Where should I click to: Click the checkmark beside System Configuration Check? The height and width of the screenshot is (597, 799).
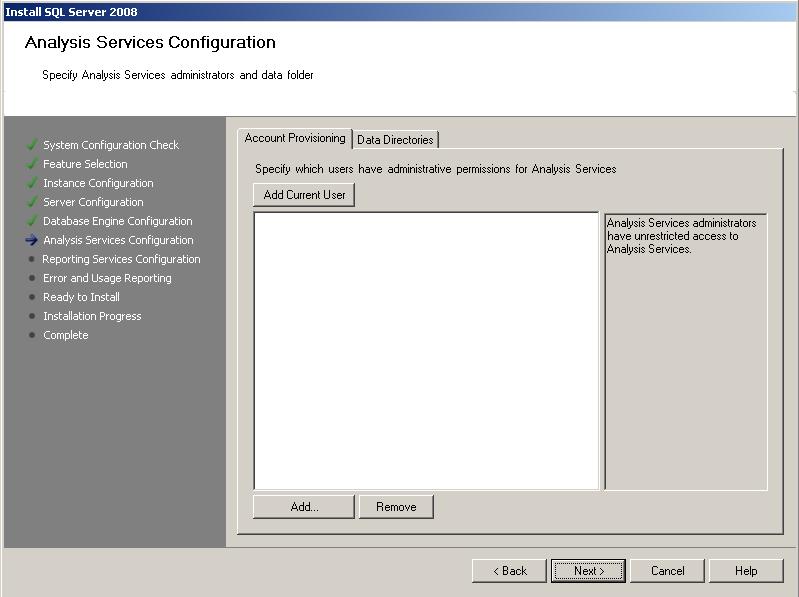(32, 145)
